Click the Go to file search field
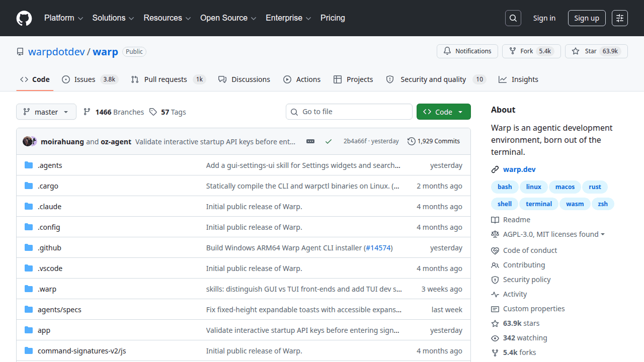 pyautogui.click(x=349, y=112)
